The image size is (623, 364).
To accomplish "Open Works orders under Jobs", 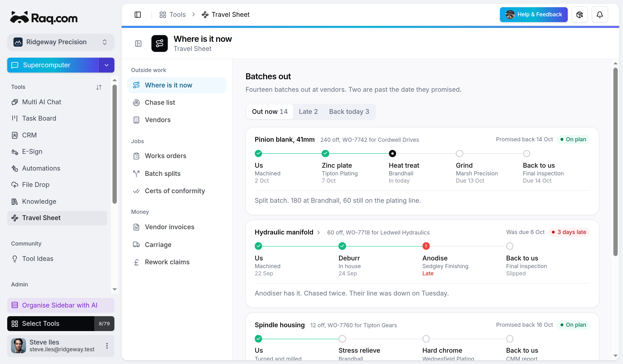I will pos(177,156).
